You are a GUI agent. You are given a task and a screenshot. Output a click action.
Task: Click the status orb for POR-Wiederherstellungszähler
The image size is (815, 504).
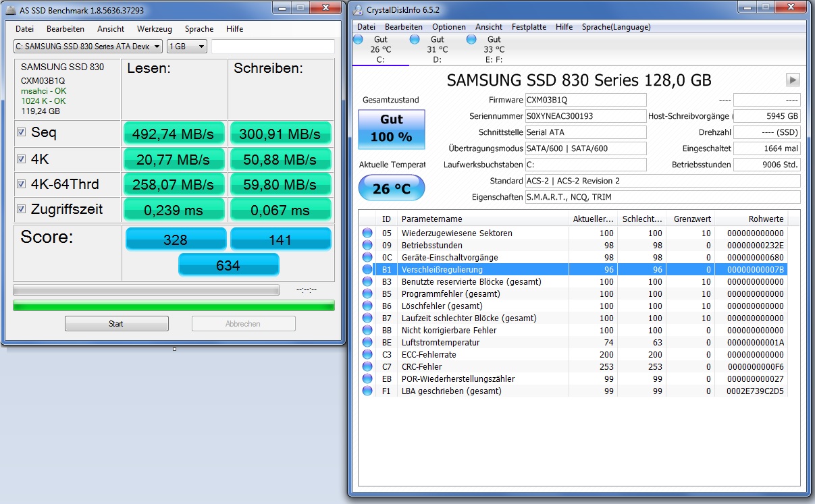click(367, 379)
